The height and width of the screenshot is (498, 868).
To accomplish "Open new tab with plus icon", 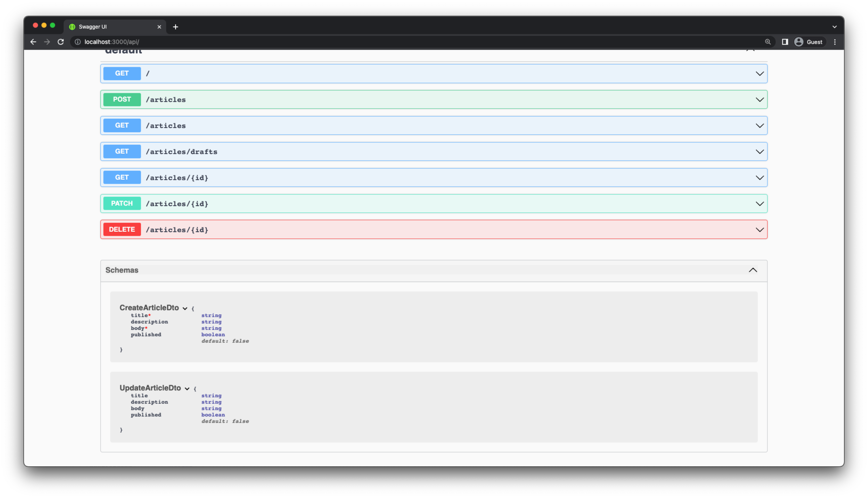I will click(176, 27).
